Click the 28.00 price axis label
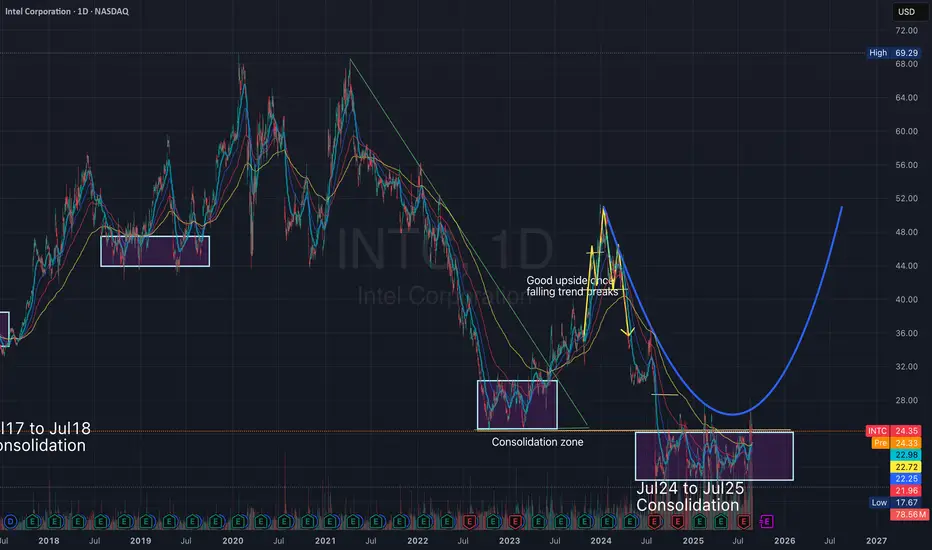932x550 pixels. tap(906, 400)
